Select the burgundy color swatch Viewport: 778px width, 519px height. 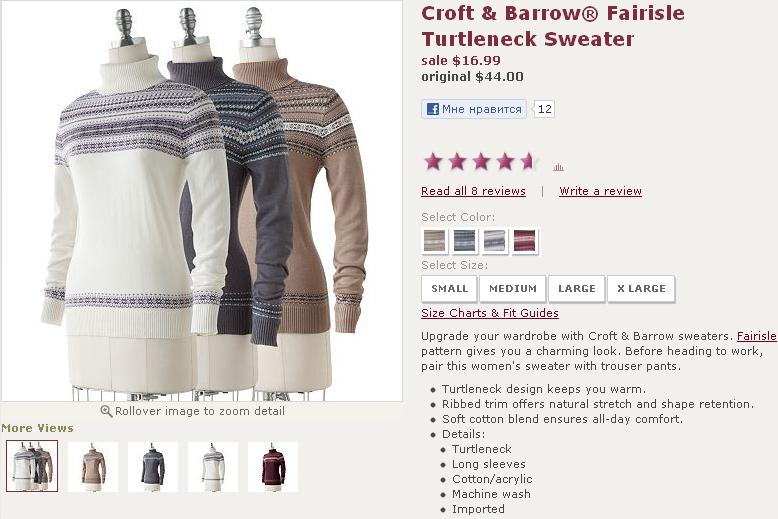point(524,241)
